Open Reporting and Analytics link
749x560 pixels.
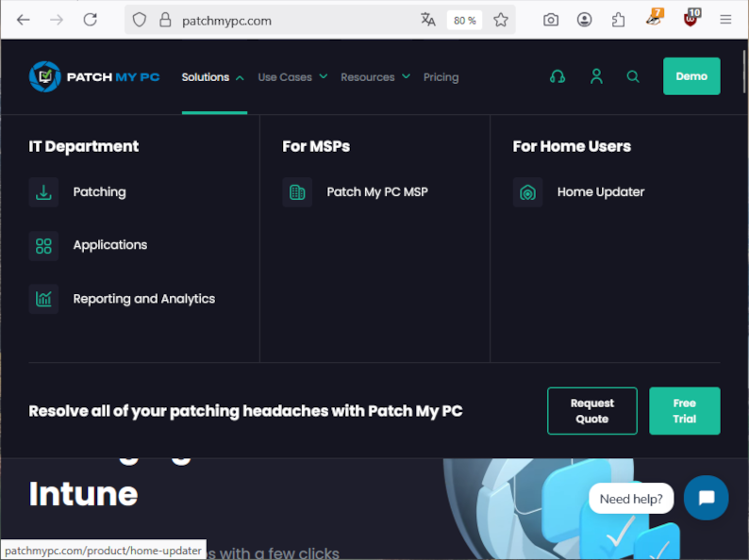pyautogui.click(x=143, y=299)
